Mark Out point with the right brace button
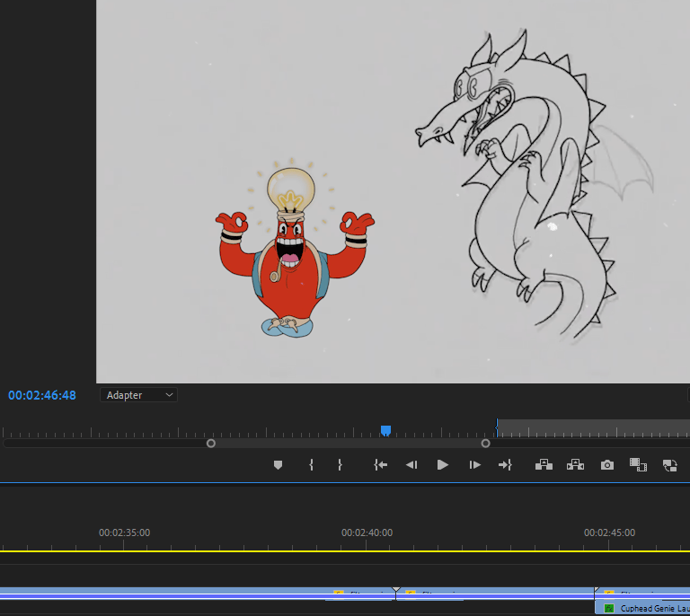 [340, 465]
